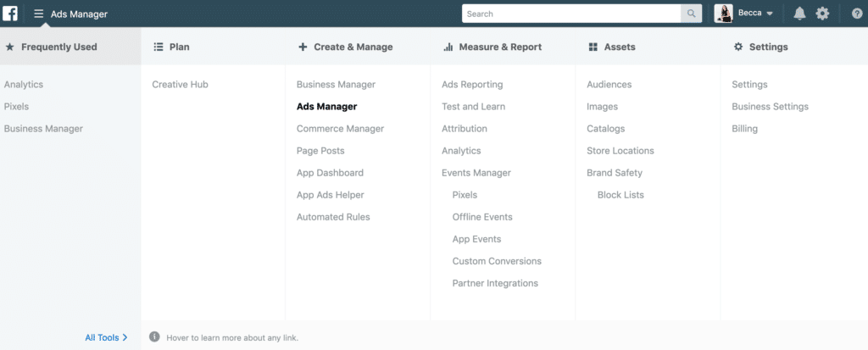Open Creative Hub
The height and width of the screenshot is (350, 868).
click(x=180, y=85)
